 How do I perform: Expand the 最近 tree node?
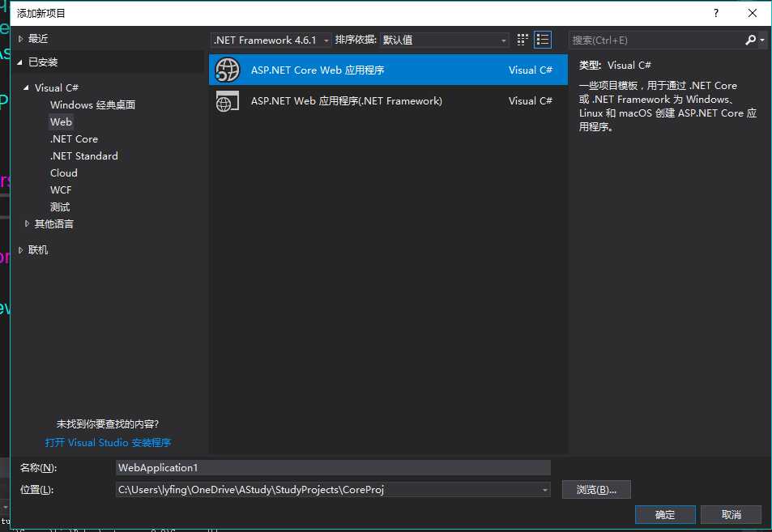pyautogui.click(x=21, y=38)
